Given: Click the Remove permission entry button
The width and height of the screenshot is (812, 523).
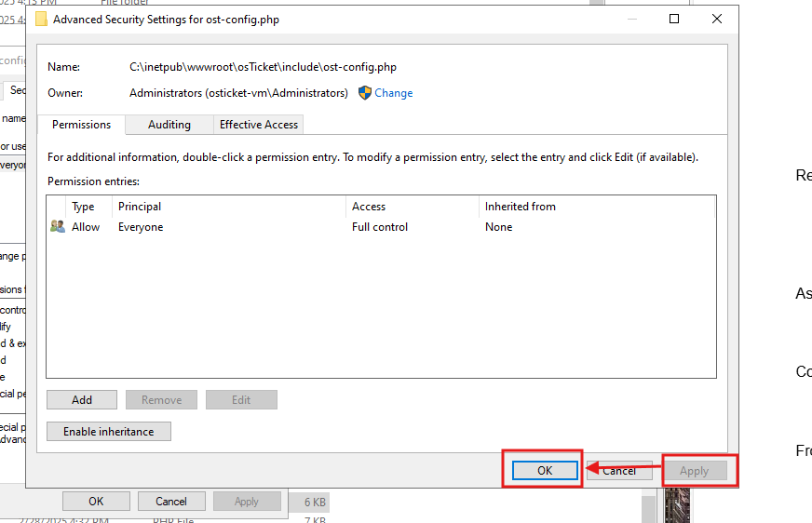Looking at the screenshot, I should click(x=162, y=400).
